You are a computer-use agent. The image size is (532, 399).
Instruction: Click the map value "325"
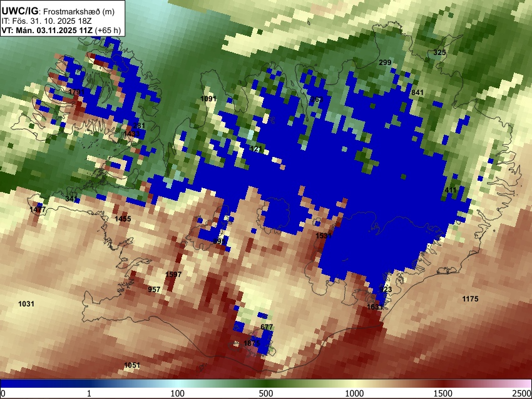(x=440, y=53)
